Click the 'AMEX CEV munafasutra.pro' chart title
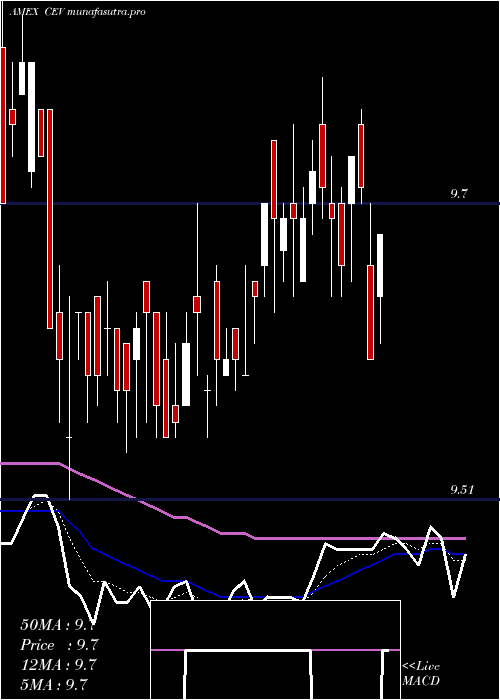 point(77,12)
